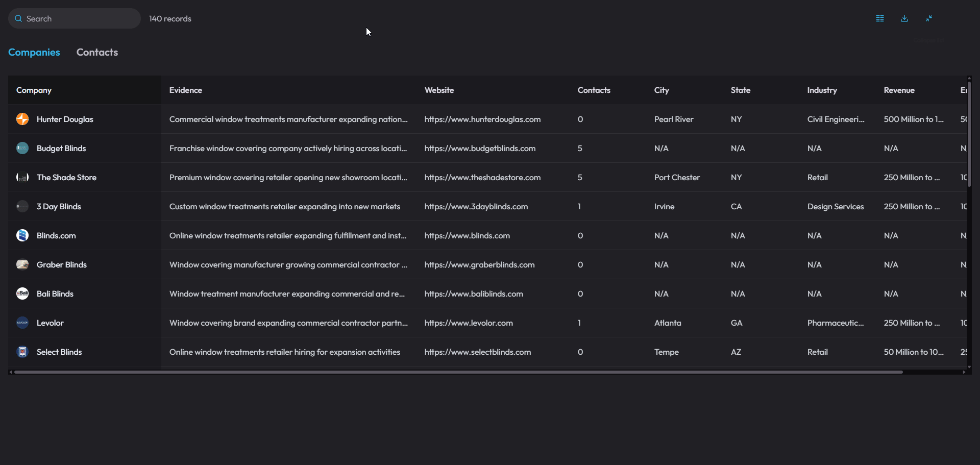Image resolution: width=980 pixels, height=465 pixels.
Task: Open the www.blinds.com website link
Action: [467, 235]
